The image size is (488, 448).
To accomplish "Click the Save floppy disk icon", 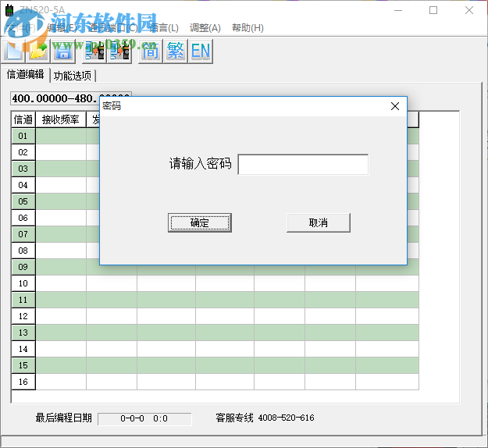I will click(63, 52).
